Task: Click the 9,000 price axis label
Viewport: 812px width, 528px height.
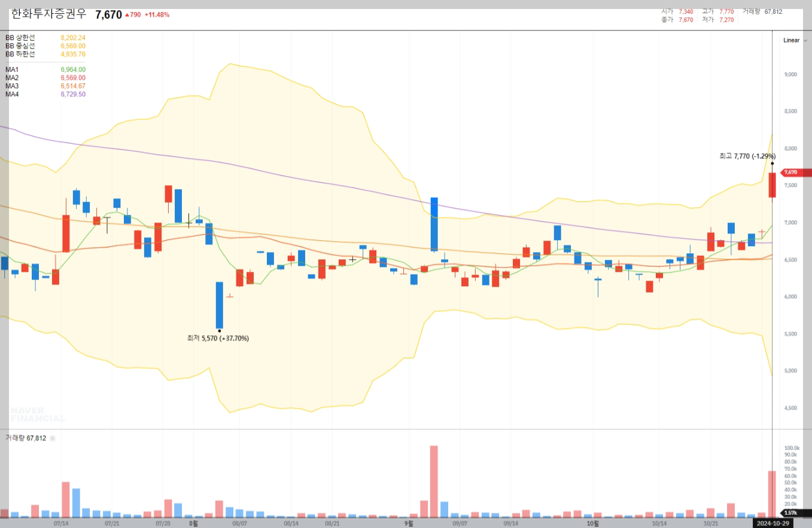Action: pos(790,74)
